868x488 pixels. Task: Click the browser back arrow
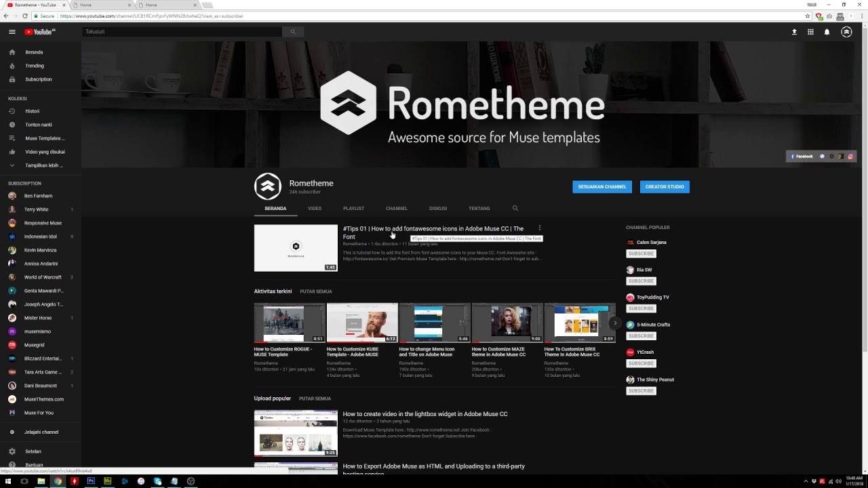click(x=6, y=16)
